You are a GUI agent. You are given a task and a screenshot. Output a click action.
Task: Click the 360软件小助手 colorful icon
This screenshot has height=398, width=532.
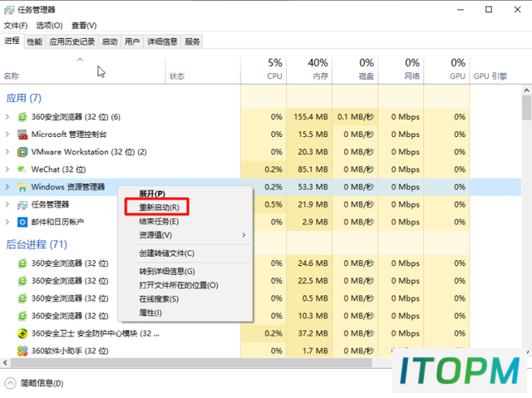22,351
